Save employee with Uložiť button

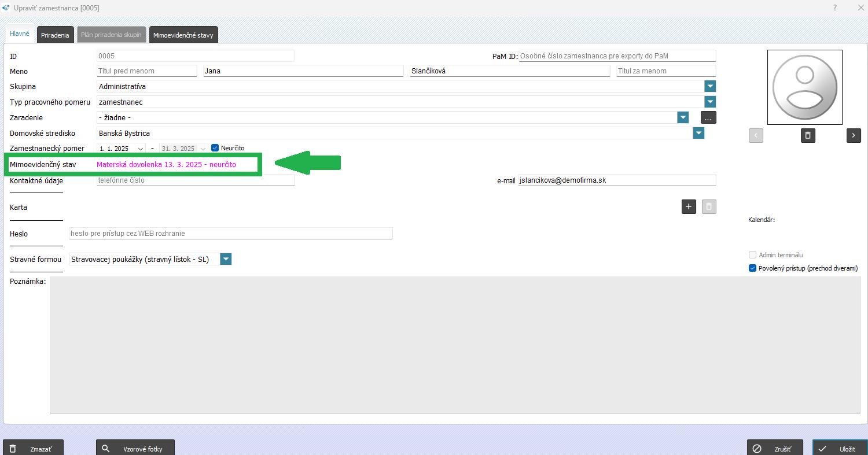(840, 448)
